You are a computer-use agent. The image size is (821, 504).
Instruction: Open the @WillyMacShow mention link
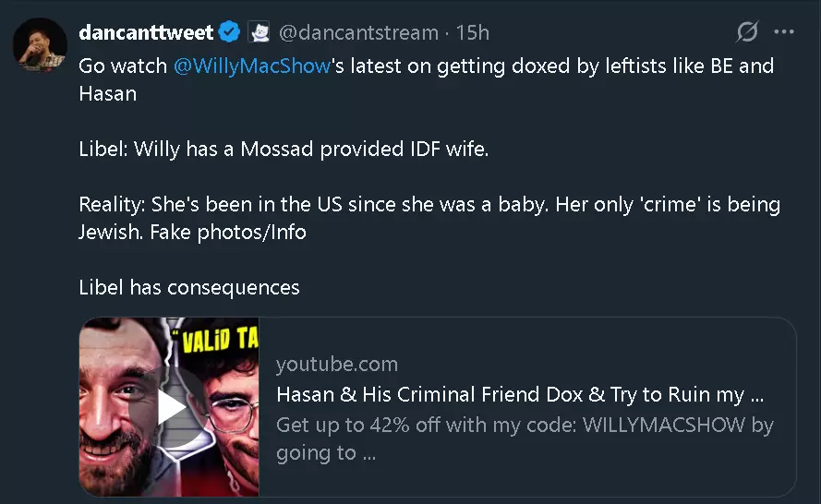(x=252, y=66)
